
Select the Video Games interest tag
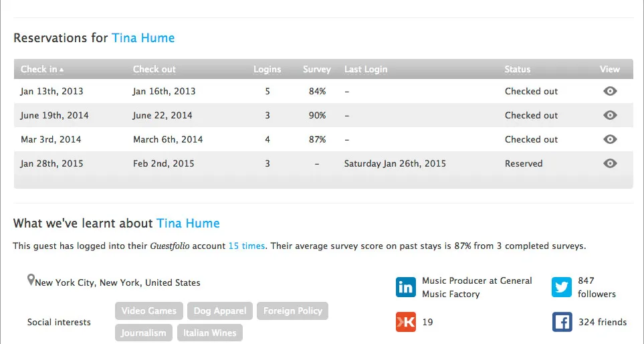[x=149, y=311]
